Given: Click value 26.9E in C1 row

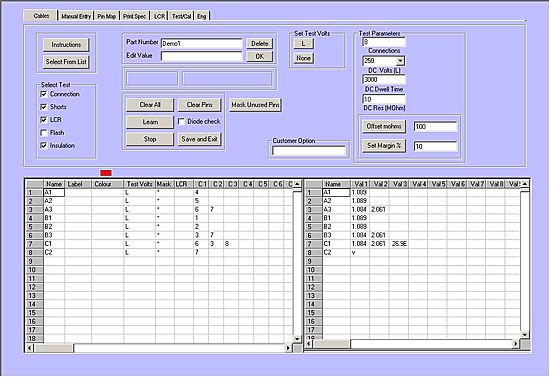Looking at the screenshot, I should click(x=399, y=244).
